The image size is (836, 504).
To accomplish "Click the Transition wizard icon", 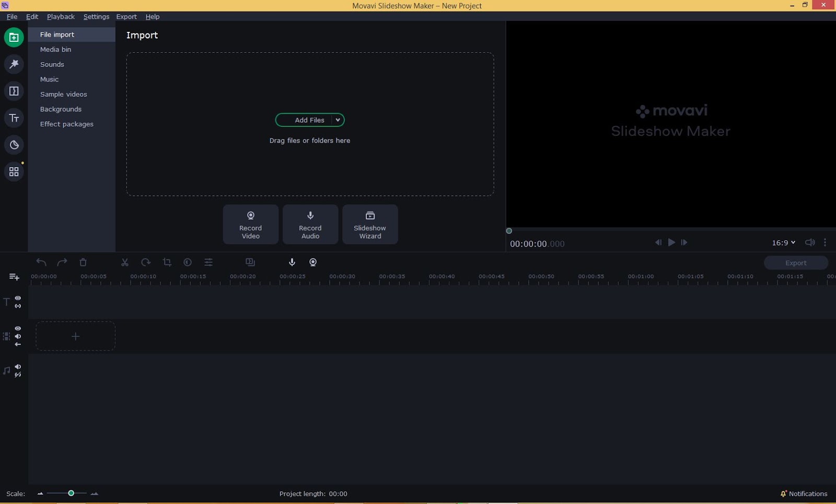I will coord(250,262).
